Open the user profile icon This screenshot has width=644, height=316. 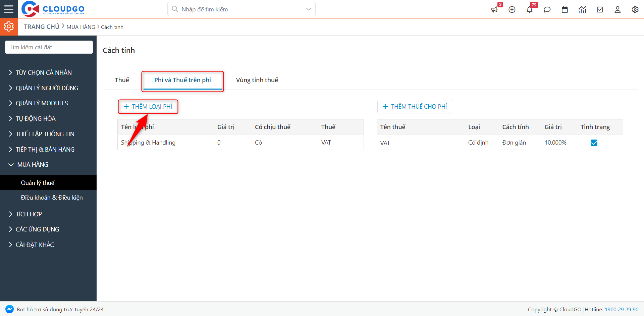pos(618,10)
